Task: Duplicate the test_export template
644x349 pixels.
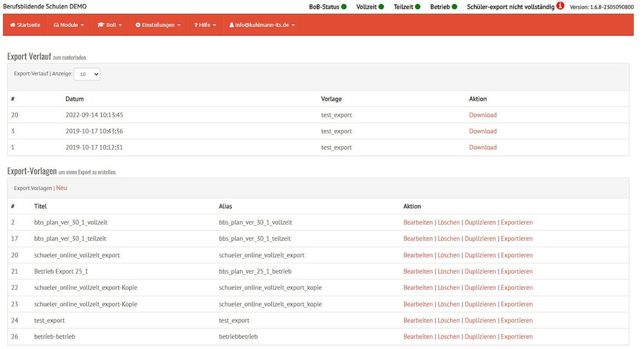Action: [480, 321]
